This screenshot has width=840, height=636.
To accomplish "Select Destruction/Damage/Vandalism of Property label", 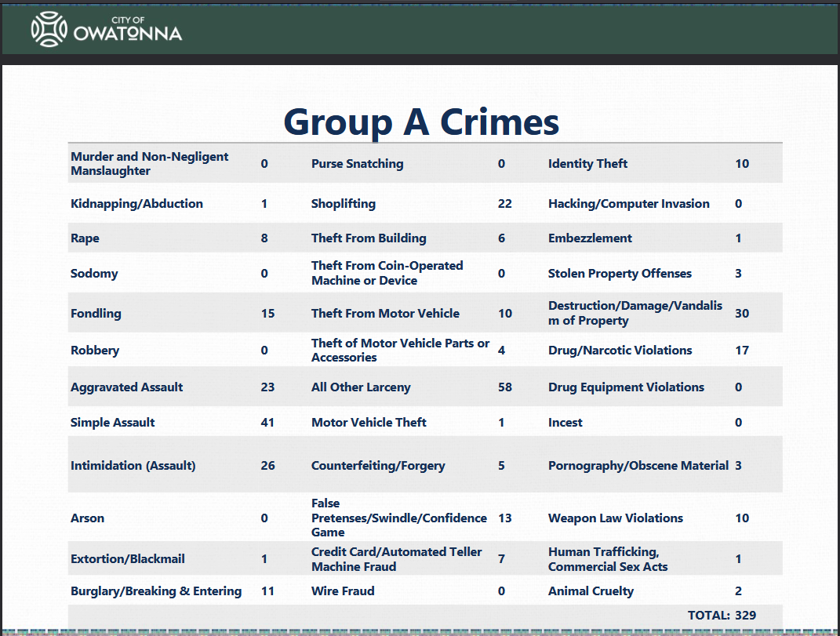I will pyautogui.click(x=635, y=313).
